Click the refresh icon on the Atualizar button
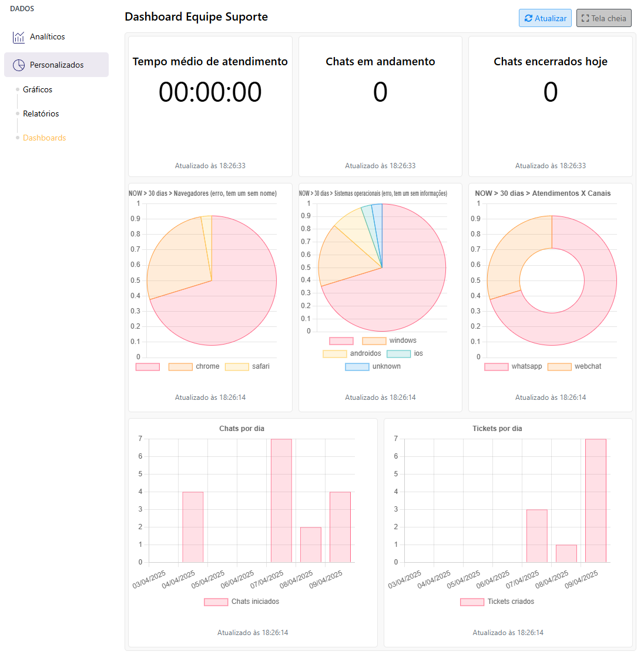This screenshot has width=644, height=658. click(528, 18)
